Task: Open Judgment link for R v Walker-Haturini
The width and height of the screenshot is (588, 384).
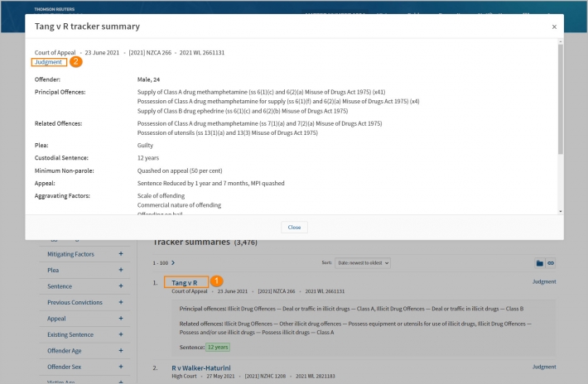Action: pos(544,367)
